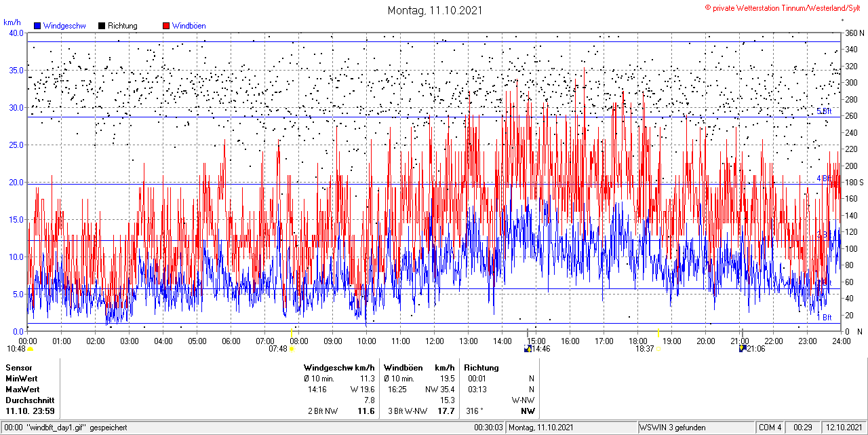868x435 pixels.
Task: Click the Windböen km/h column header
Action: click(419, 368)
